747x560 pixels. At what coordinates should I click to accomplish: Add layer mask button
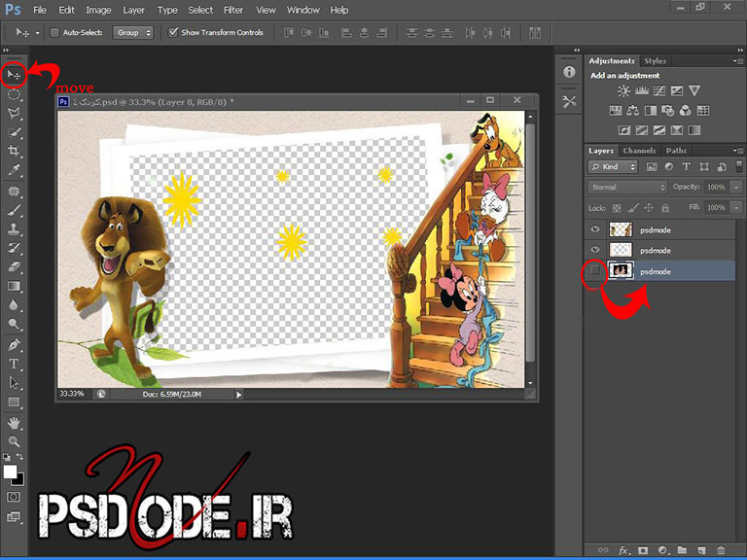point(643,550)
